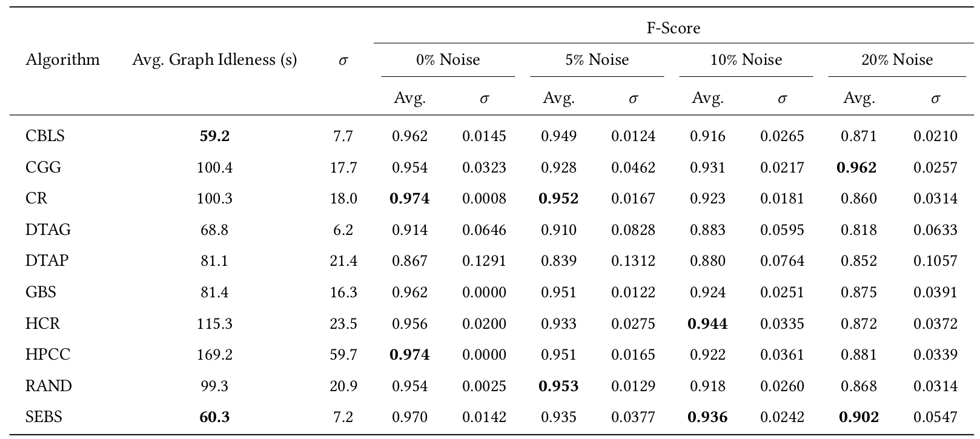Image resolution: width=980 pixels, height=439 pixels.
Task: Select the GBS algorithm name
Action: [x=41, y=292]
